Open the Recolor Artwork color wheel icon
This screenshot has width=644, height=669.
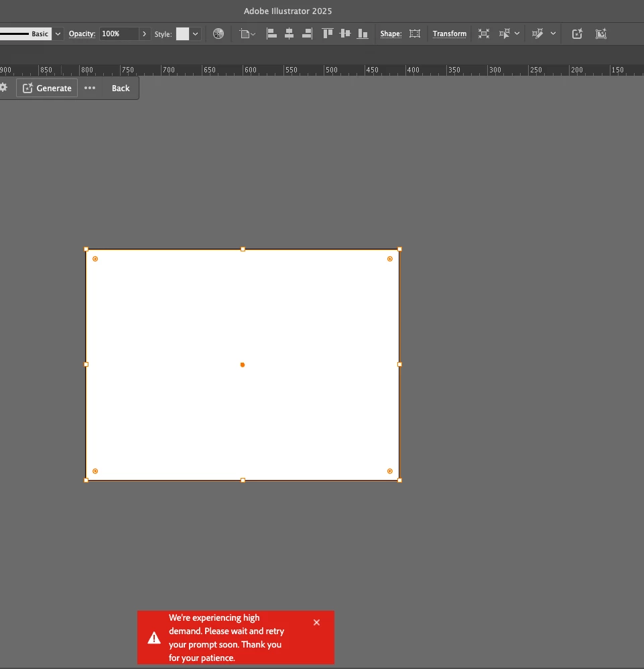[218, 34]
